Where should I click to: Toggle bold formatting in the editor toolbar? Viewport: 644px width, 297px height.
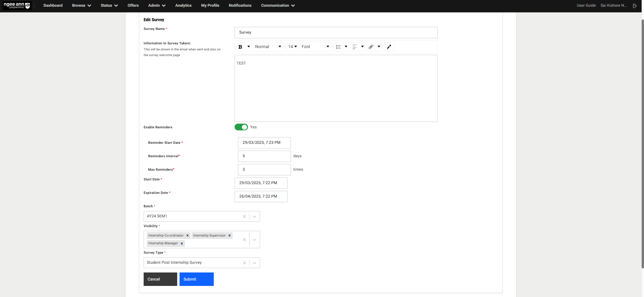coord(240,47)
